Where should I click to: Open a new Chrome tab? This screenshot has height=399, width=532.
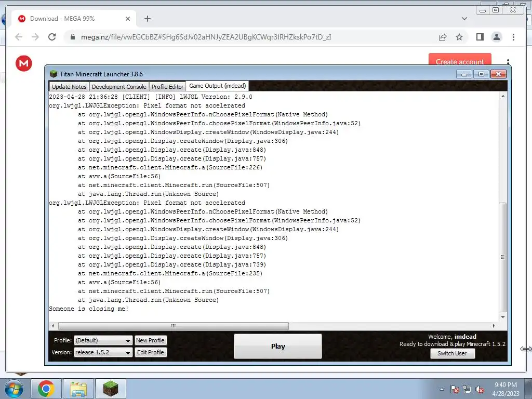[x=147, y=19]
